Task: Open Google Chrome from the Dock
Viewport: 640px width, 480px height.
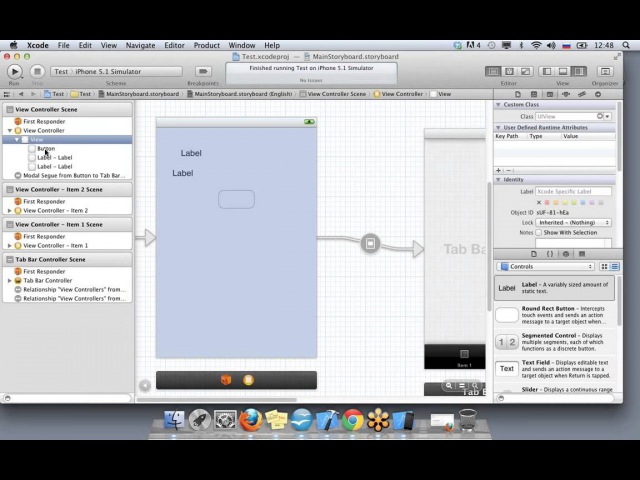Action: (353, 420)
